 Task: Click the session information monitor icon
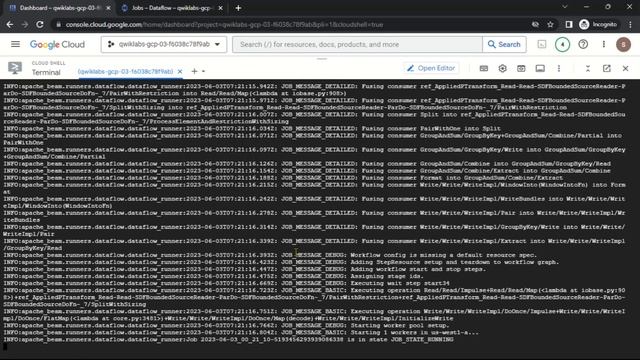point(540,69)
